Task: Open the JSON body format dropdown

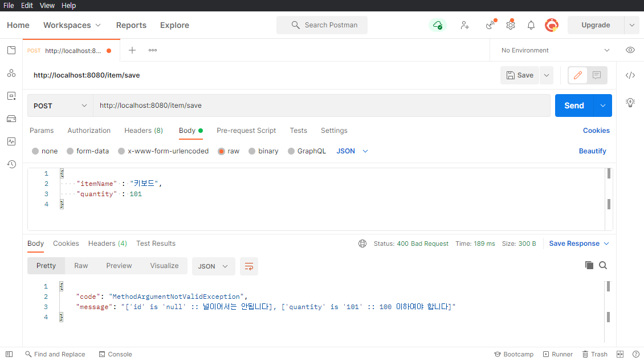Action: tap(352, 151)
